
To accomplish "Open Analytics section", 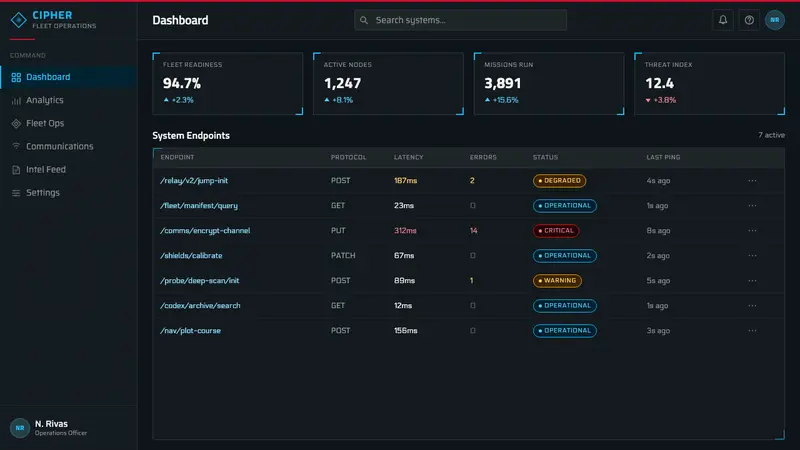I will pyautogui.click(x=68, y=101).
